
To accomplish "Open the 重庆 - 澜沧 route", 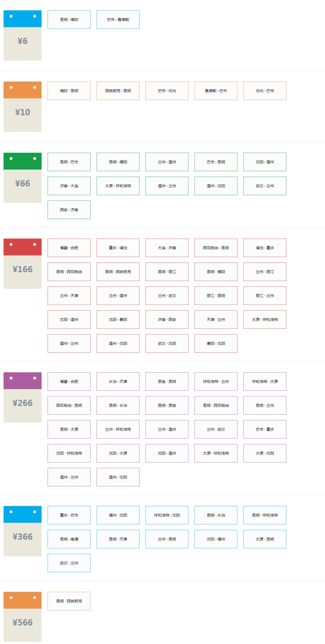I will coord(118,248).
